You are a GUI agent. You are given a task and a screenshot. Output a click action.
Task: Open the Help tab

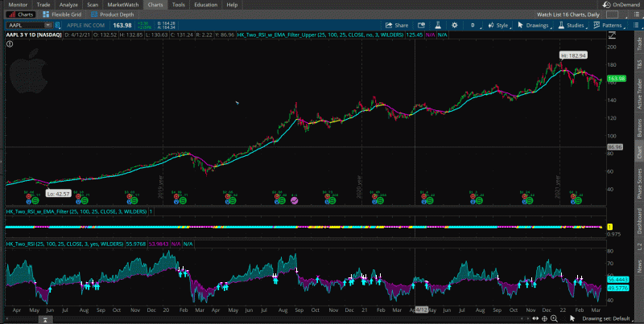click(232, 5)
